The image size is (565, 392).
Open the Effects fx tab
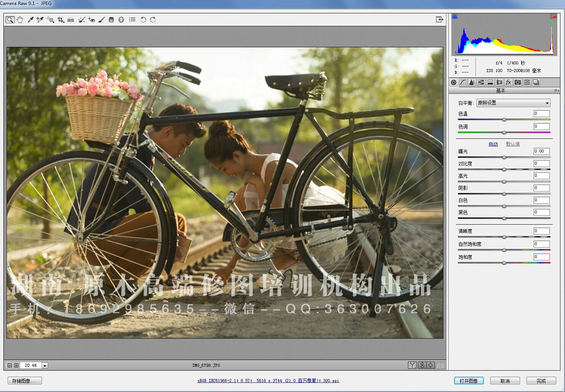(x=509, y=82)
